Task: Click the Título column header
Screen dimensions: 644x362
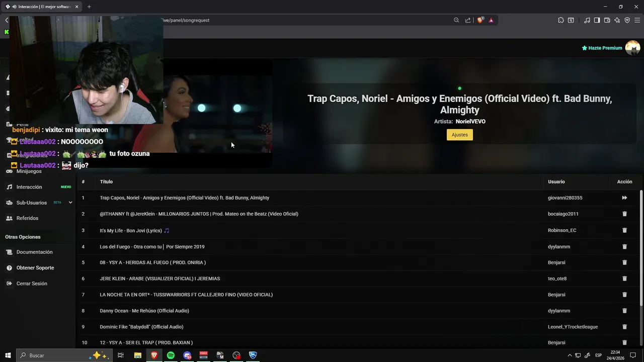Action: [x=106, y=182]
